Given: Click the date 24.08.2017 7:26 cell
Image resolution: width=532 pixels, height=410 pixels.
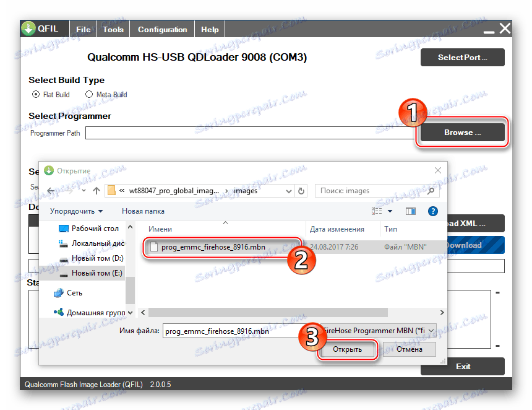Looking at the screenshot, I should (334, 247).
